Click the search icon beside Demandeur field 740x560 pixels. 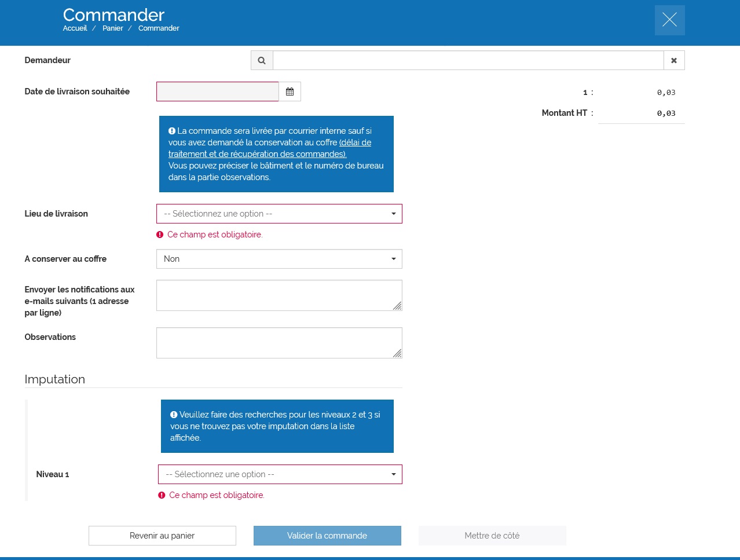262,60
